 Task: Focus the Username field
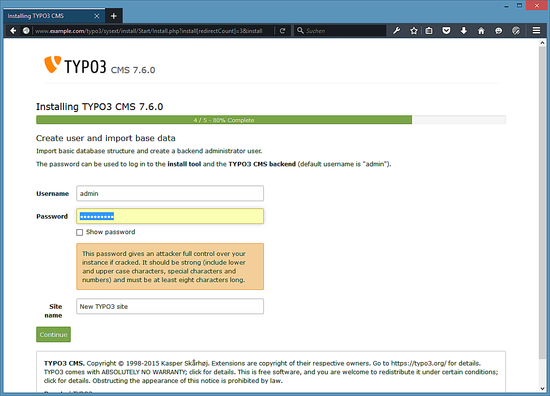pyautogui.click(x=170, y=193)
